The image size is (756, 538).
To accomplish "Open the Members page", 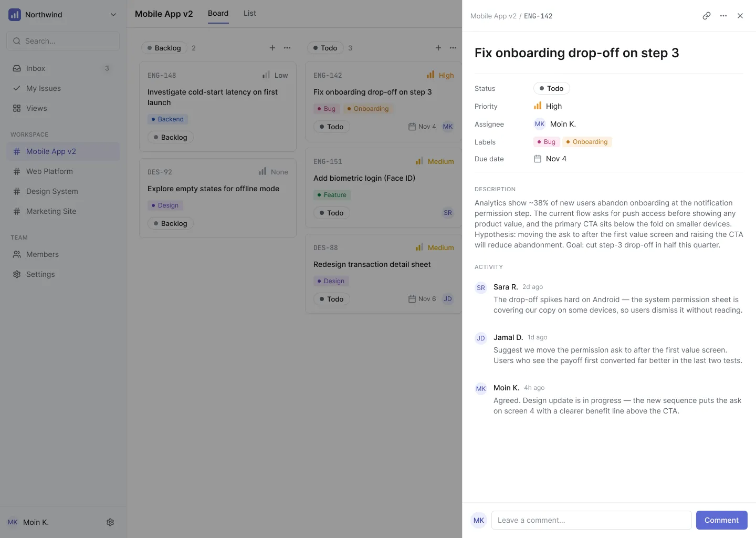I will (x=63, y=254).
